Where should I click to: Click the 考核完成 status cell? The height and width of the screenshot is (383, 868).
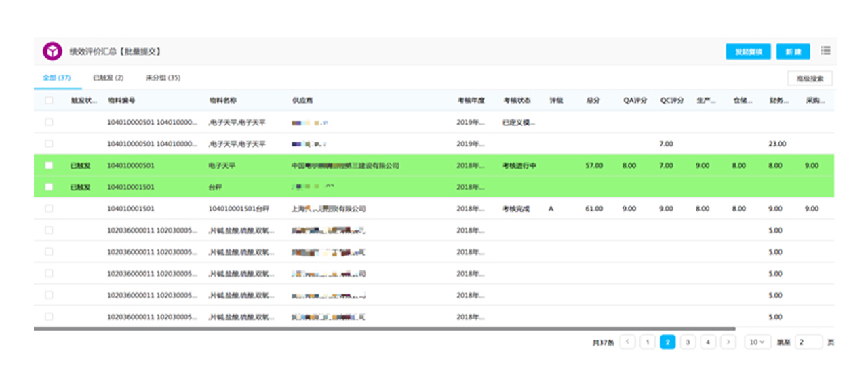click(516, 209)
